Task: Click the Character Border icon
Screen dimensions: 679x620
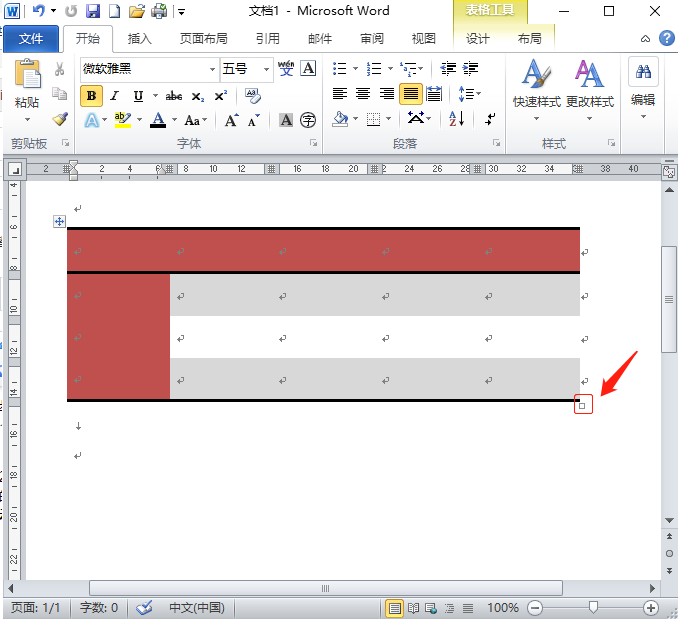Action: click(308, 68)
